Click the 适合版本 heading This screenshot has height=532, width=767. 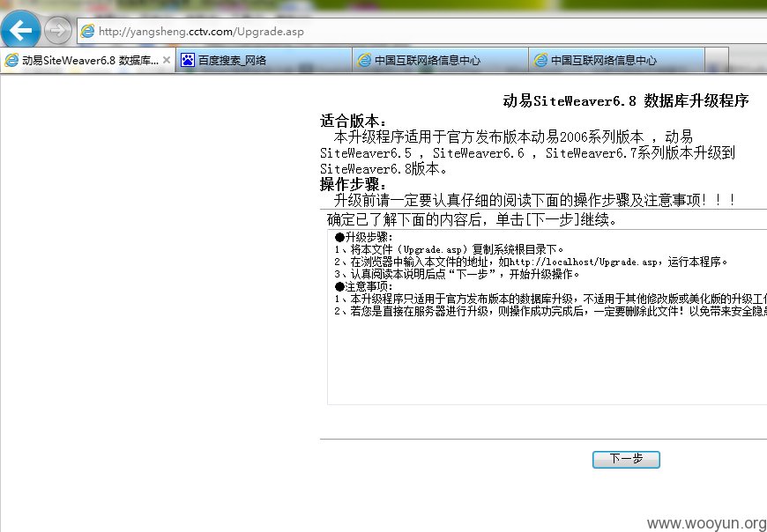pyautogui.click(x=354, y=120)
